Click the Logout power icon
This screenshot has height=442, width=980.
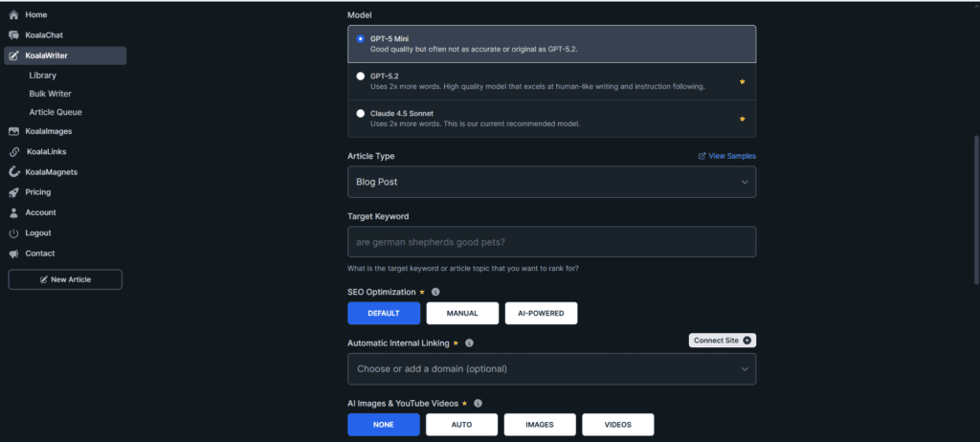tap(13, 233)
